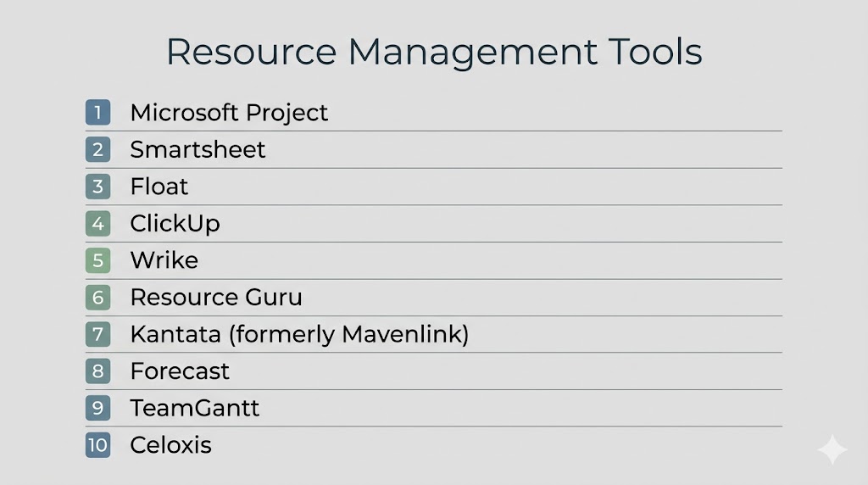Image resolution: width=868 pixels, height=485 pixels.
Task: Select the Forecast list entry
Action: click(180, 371)
